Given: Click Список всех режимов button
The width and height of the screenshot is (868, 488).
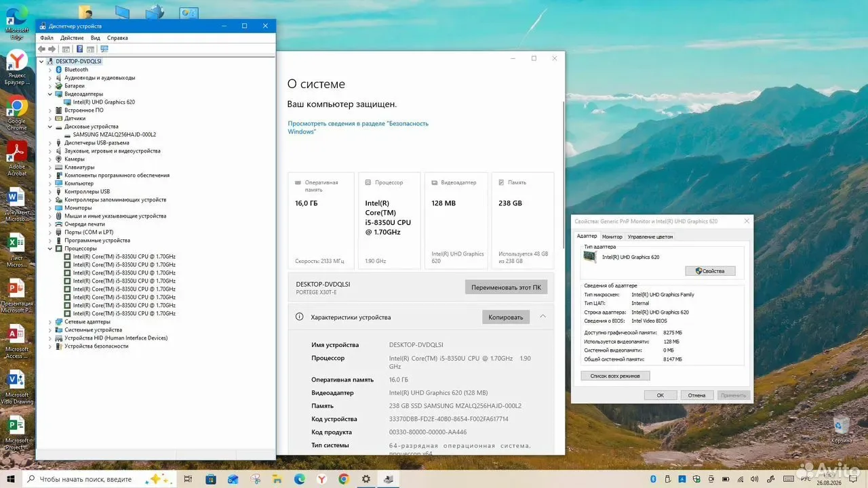Looking at the screenshot, I should (x=616, y=375).
